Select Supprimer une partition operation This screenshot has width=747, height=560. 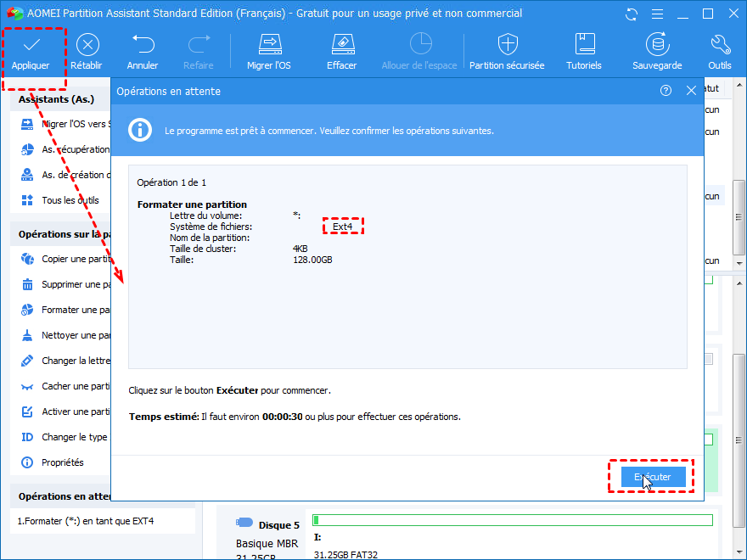point(65,284)
